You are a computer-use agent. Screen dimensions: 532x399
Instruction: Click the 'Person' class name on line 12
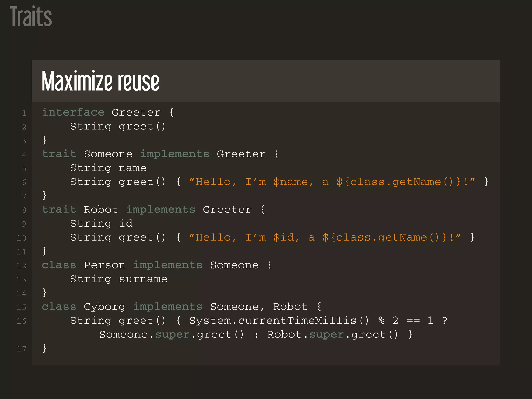105,265
